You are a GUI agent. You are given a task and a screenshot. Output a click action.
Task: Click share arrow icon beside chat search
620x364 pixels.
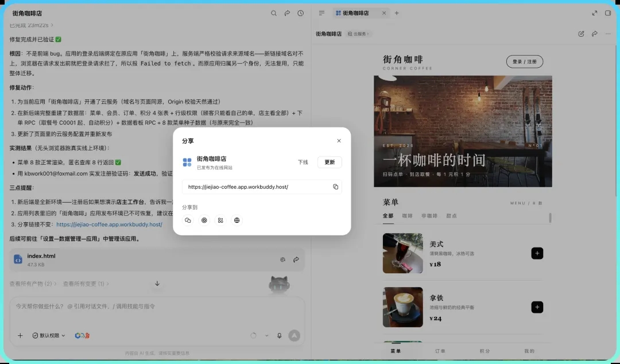click(x=287, y=13)
